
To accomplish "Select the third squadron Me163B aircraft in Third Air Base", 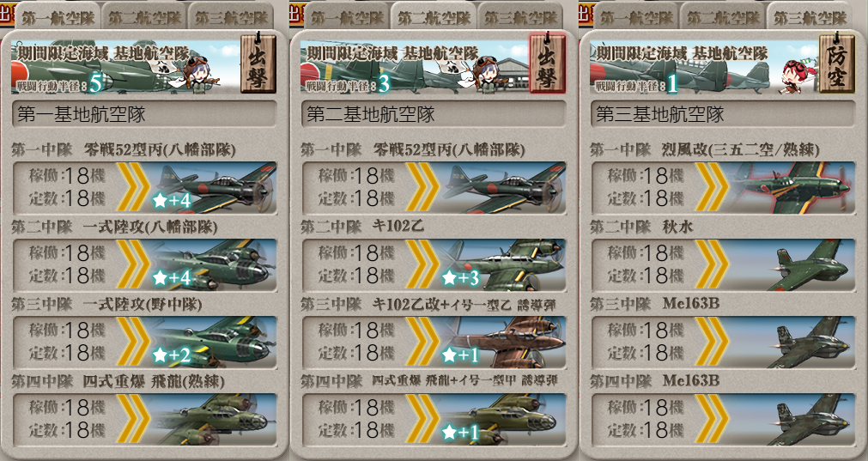I will pyautogui.click(x=792, y=342).
